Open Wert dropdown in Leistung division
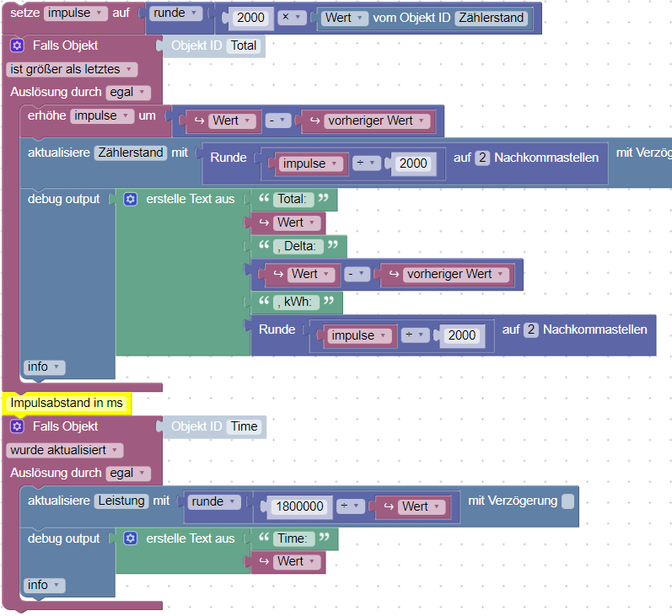This screenshot has height=616, width=672. (x=422, y=506)
